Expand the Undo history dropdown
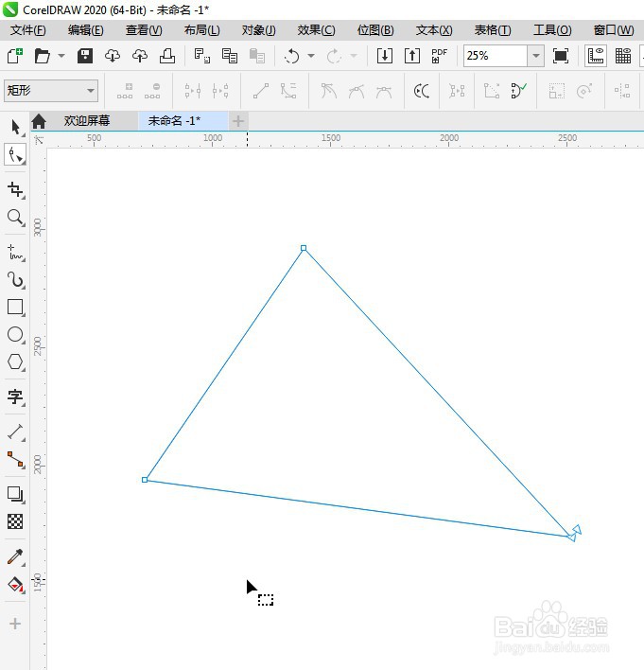 311,56
